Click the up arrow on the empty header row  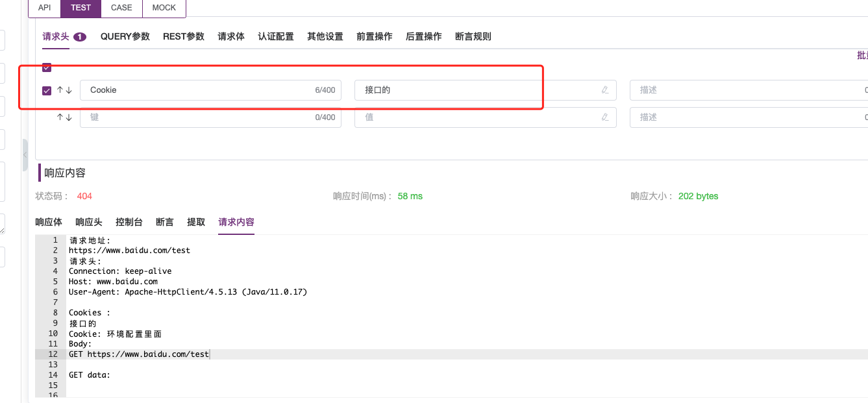[59, 117]
